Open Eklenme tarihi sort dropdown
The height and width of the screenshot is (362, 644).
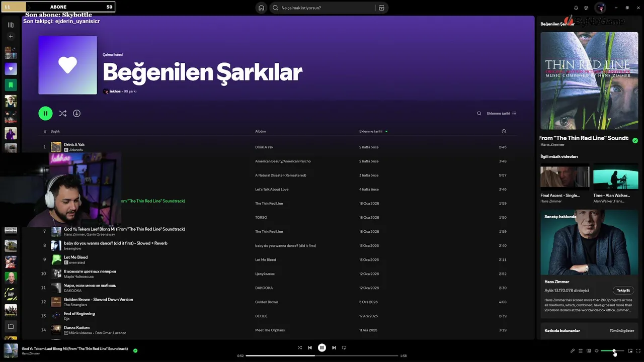tap(502, 114)
